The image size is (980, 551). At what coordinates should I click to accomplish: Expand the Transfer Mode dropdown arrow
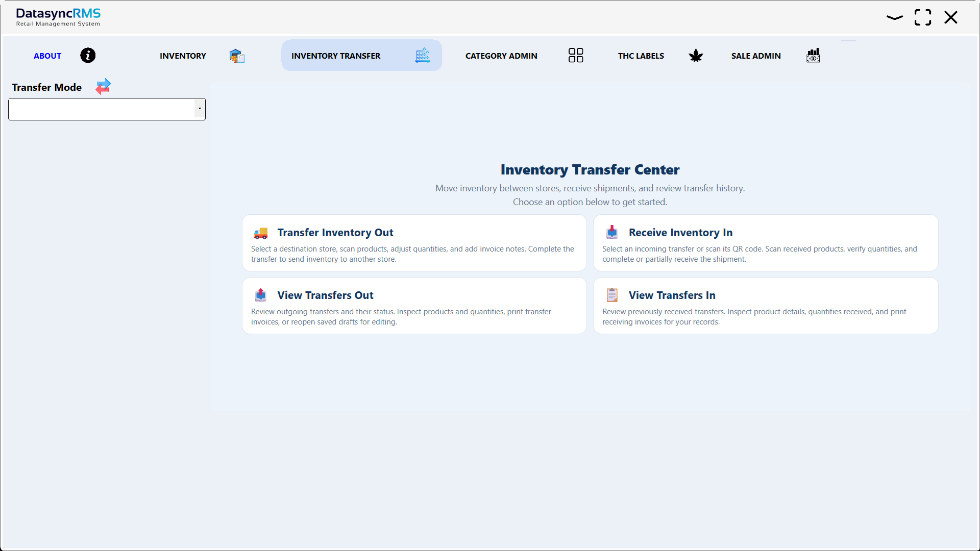click(200, 109)
